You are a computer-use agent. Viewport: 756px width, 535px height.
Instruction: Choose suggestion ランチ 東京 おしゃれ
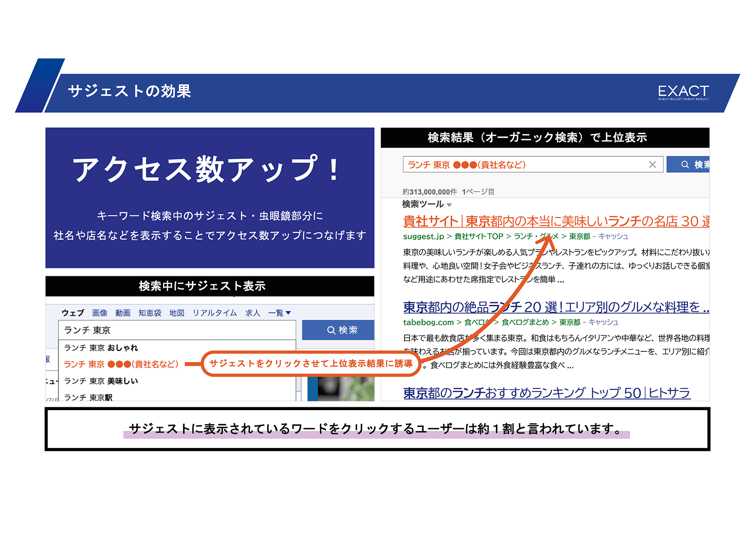point(101,348)
